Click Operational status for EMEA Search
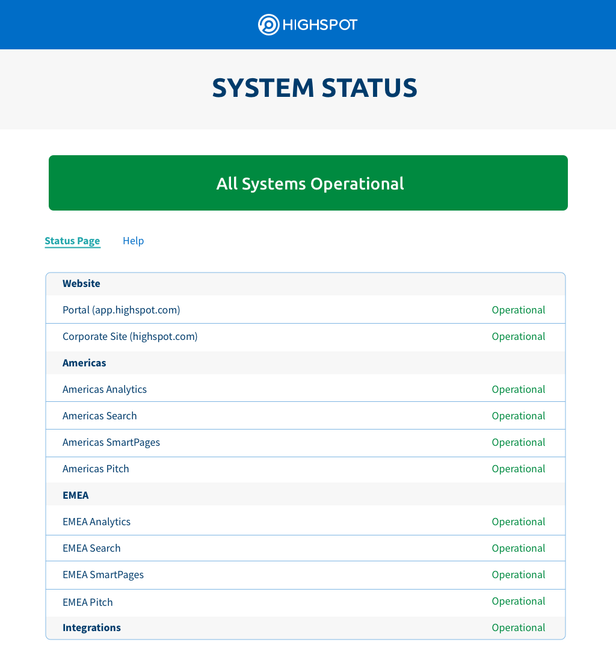This screenshot has width=616, height=672. (x=519, y=548)
